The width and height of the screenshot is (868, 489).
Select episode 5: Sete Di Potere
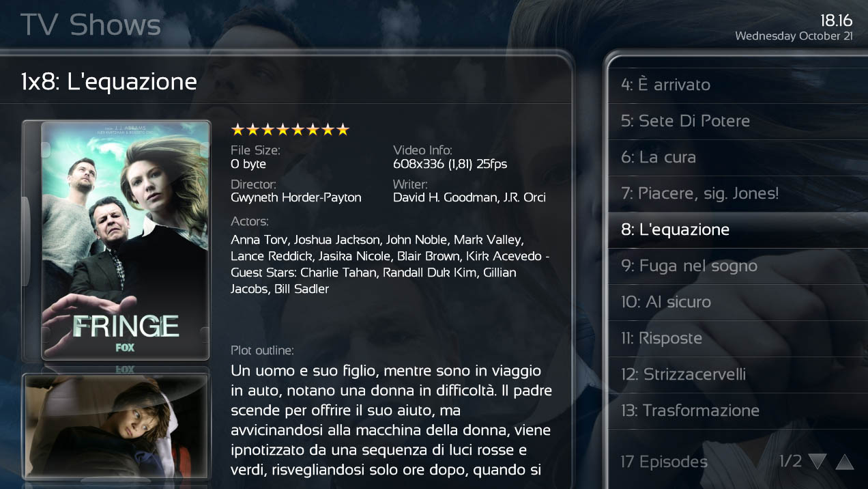[x=737, y=121]
